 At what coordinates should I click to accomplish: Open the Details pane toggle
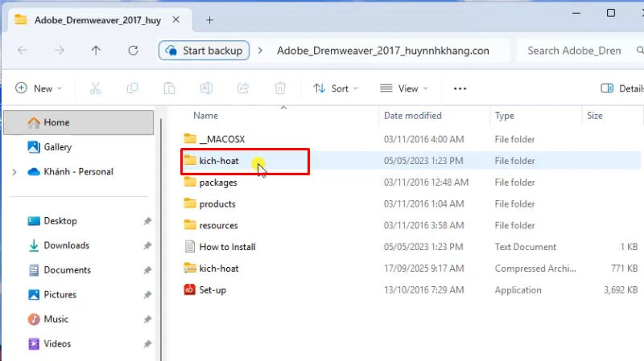(x=621, y=88)
